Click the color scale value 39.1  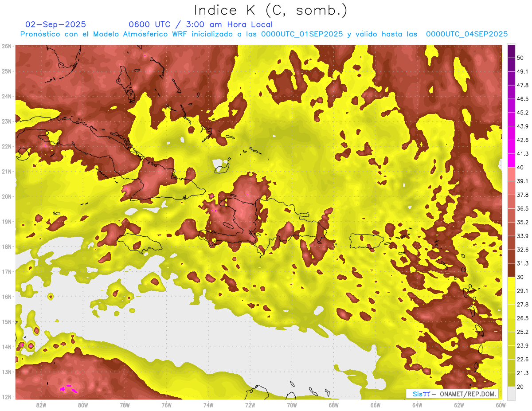[x=522, y=181]
